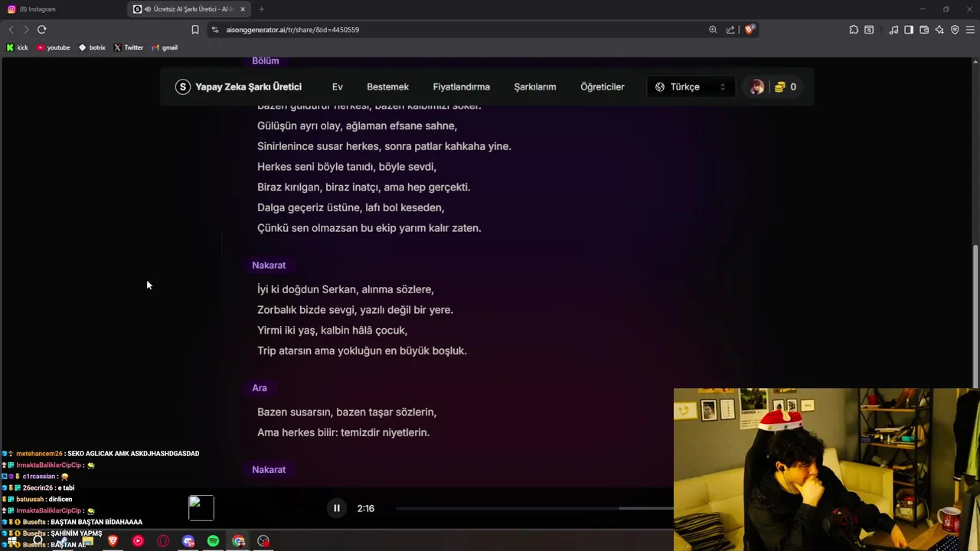980x551 pixels.
Task: Click chat username metehancem26
Action: [39, 454]
